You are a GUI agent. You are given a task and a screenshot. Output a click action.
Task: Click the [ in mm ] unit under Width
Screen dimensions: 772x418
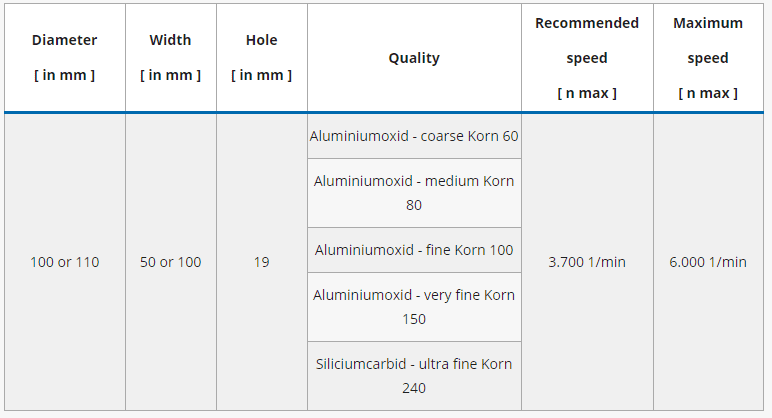click(x=170, y=75)
